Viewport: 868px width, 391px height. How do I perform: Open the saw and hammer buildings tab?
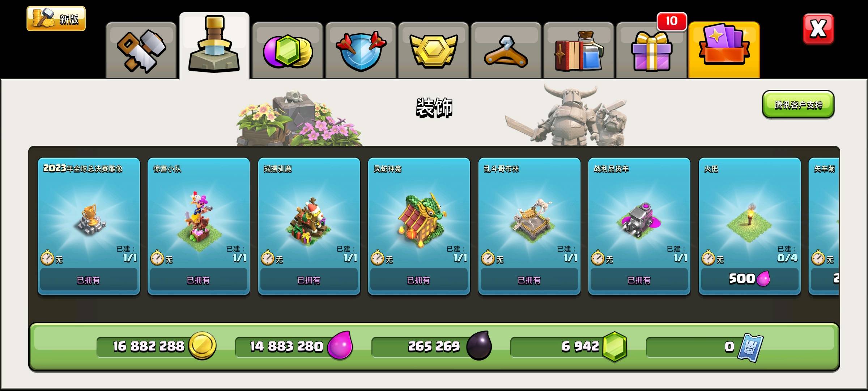[141, 50]
